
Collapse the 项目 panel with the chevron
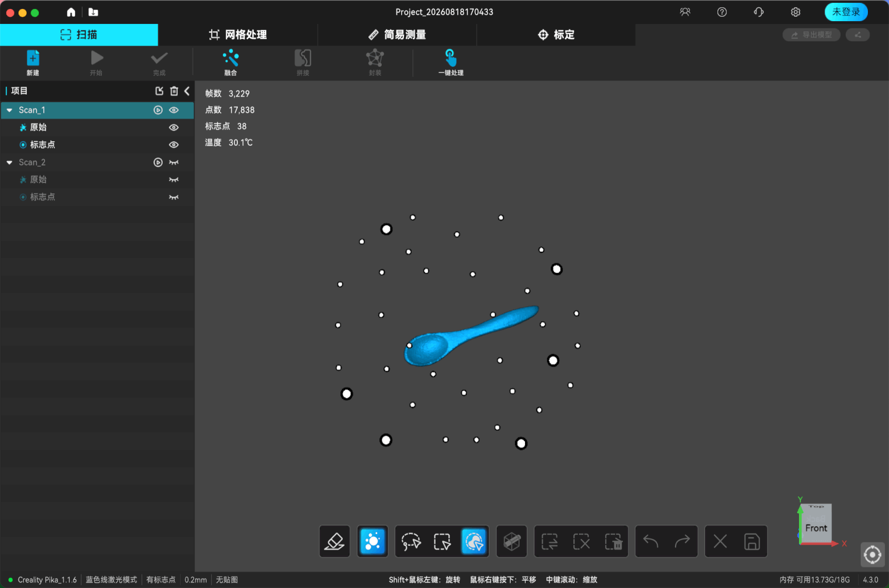pyautogui.click(x=187, y=91)
